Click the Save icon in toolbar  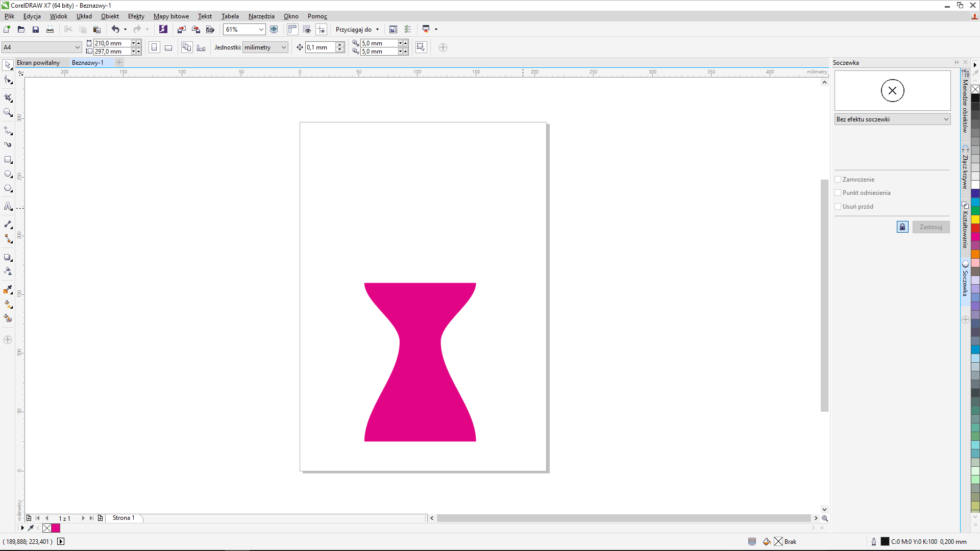(x=36, y=30)
